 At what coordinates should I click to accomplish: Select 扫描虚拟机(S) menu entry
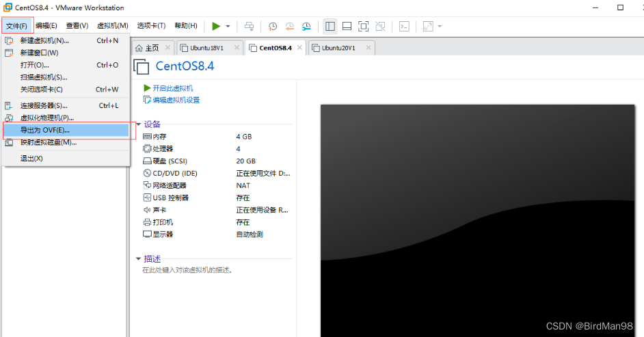tap(66, 77)
